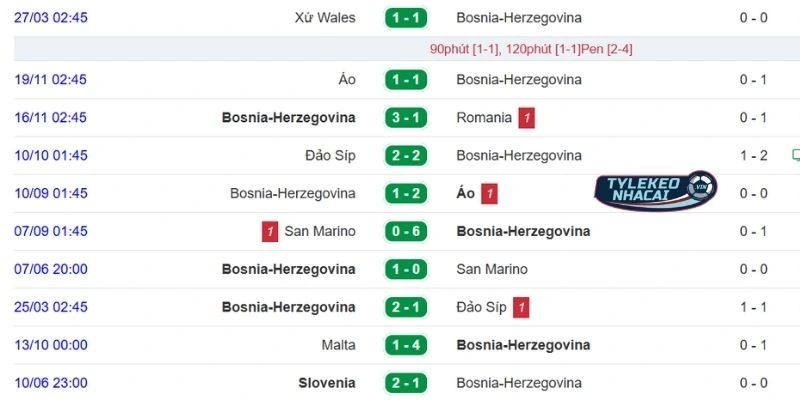Image resolution: width=800 pixels, height=400 pixels.
Task: Open the Slovenia team link
Action: 326,383
